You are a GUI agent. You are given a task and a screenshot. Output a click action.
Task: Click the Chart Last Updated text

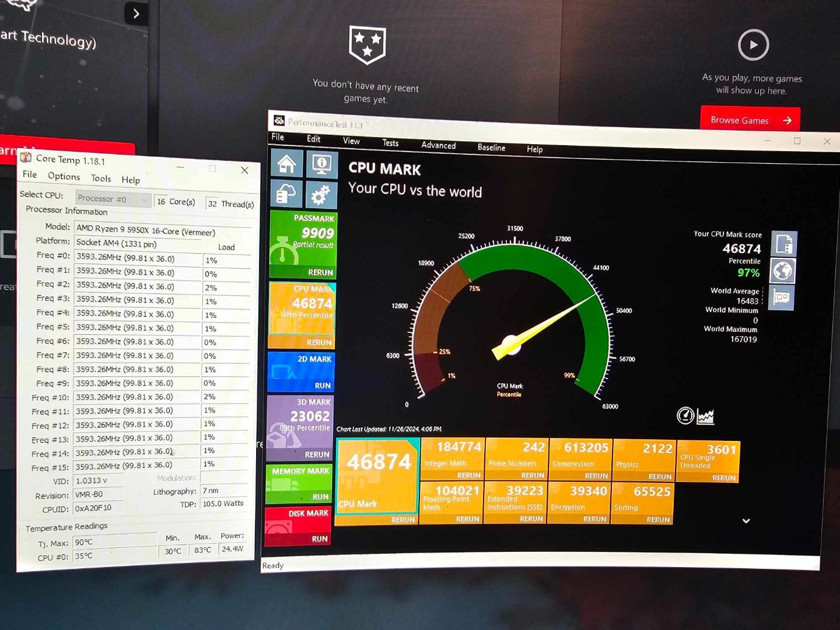click(389, 429)
